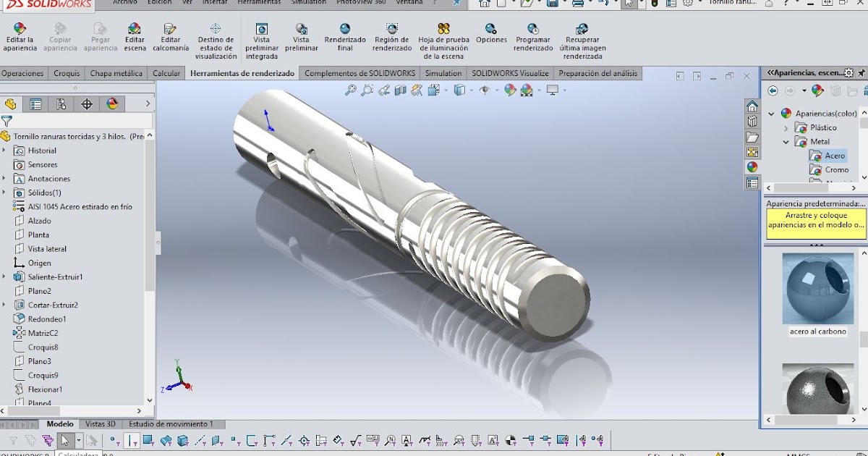The height and width of the screenshot is (456, 868).
Task: Start the Renderizado final render
Action: tap(346, 38)
